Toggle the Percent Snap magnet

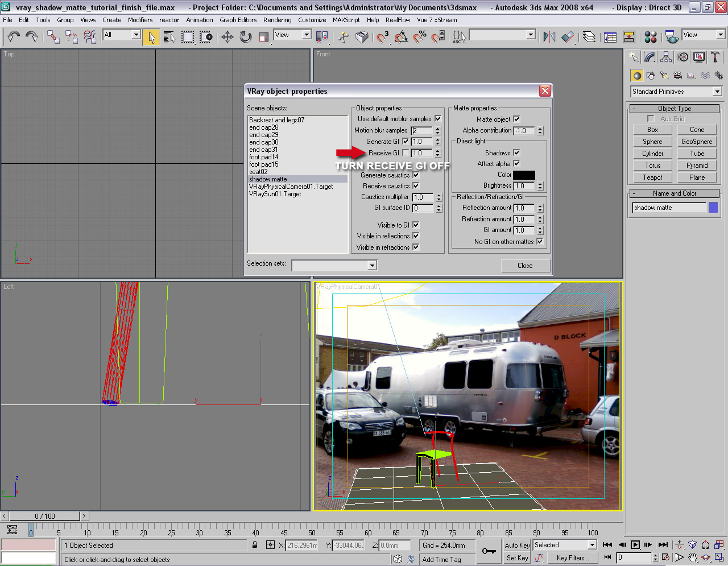[420, 38]
